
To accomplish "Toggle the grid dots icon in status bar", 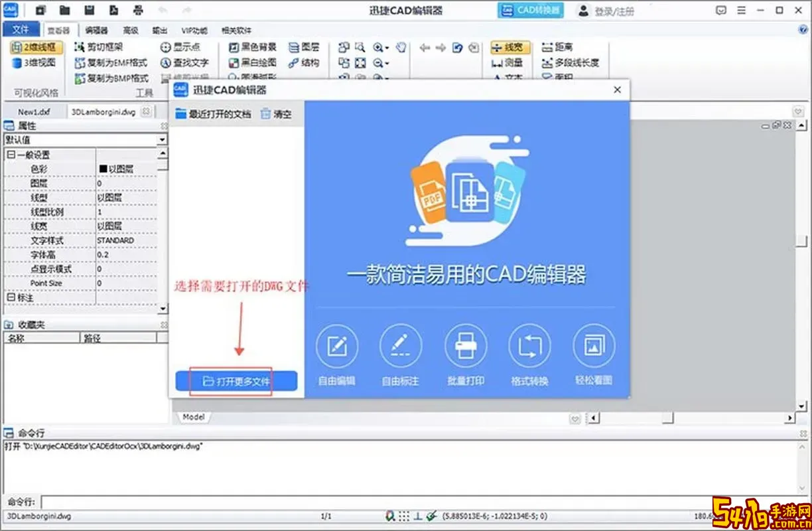I will [403, 516].
